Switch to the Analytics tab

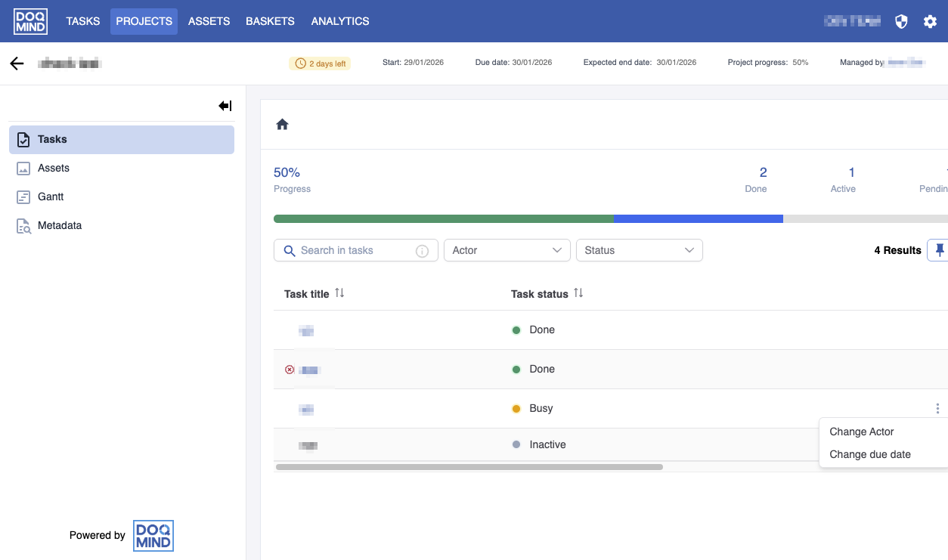click(x=339, y=21)
